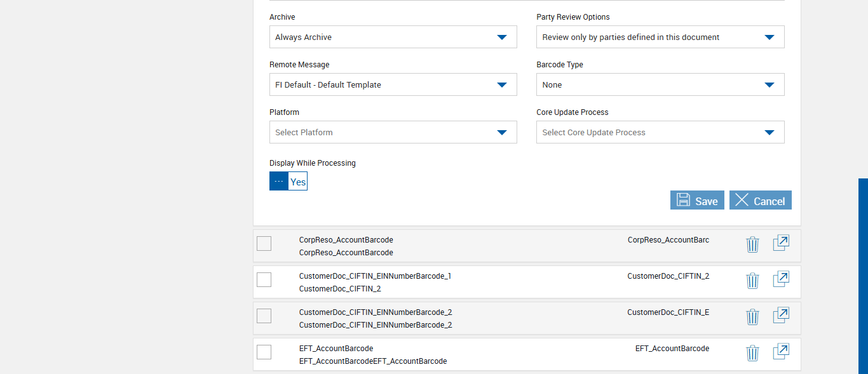Image resolution: width=868 pixels, height=374 pixels.
Task: Open CustomerDoc_CIFTIN_EINNumberBarcode_1 via pop-out icon
Action: click(x=781, y=279)
